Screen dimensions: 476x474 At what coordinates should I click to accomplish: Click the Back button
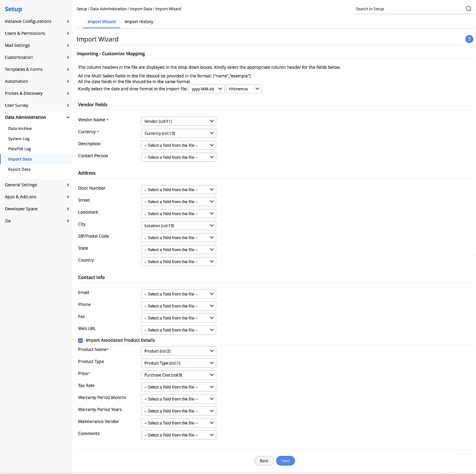264,461
